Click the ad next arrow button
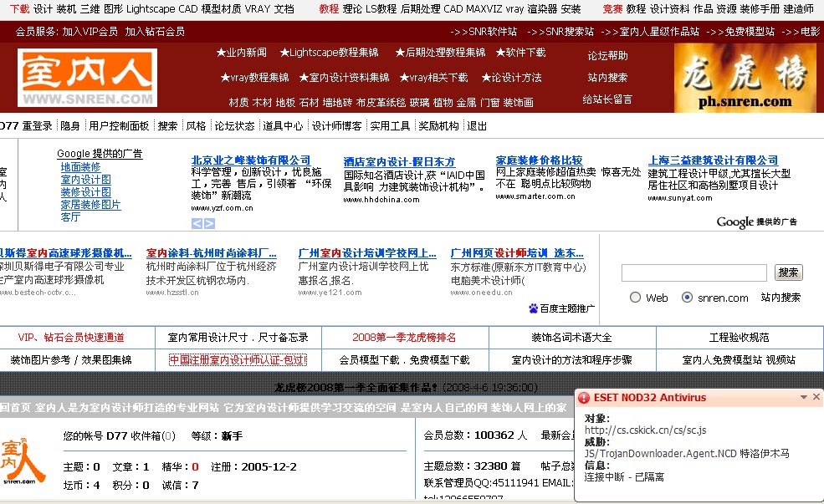 point(209,224)
